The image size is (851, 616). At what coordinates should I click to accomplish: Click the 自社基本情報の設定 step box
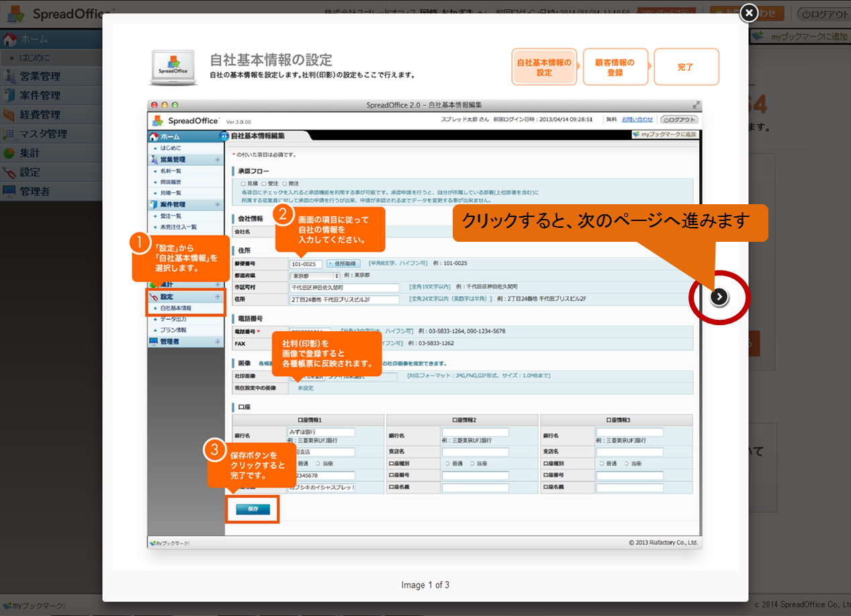[x=544, y=67]
